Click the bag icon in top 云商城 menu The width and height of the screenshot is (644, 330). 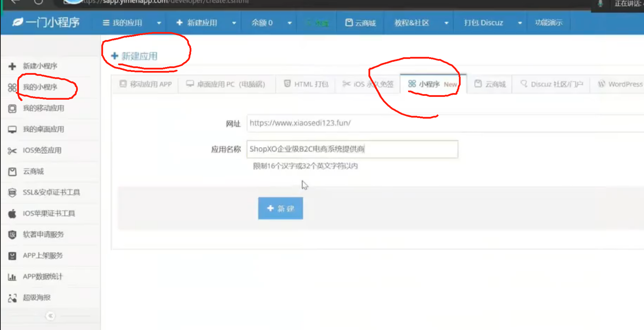[349, 22]
